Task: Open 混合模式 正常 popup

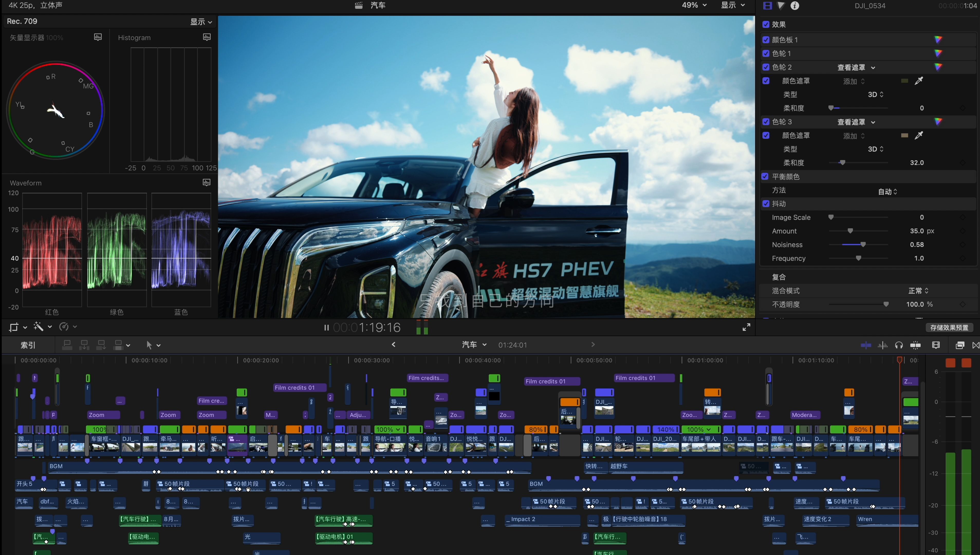Action: [x=918, y=291]
